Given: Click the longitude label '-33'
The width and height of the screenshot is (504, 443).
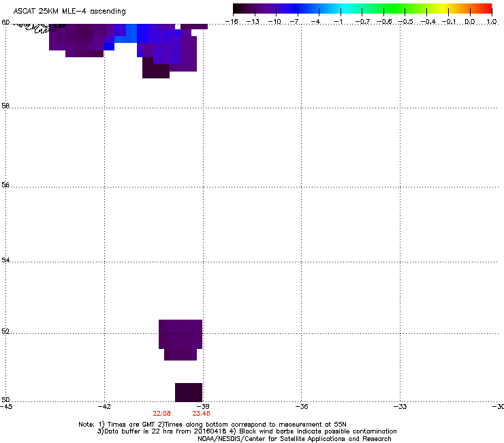Looking at the screenshot, I should click(400, 407).
